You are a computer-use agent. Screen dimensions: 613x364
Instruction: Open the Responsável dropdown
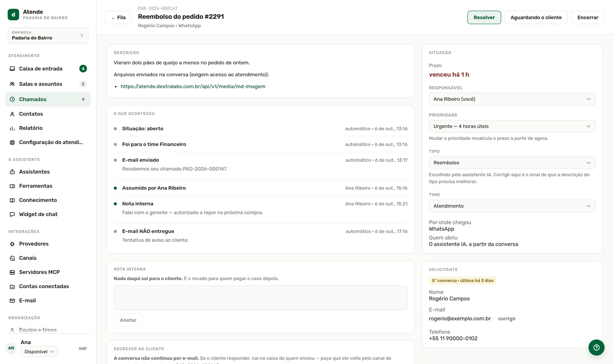[512, 99]
